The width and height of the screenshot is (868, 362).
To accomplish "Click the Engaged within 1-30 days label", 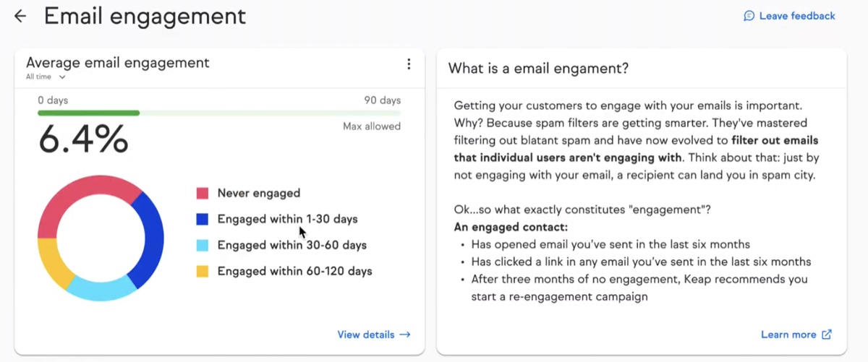I will (x=288, y=219).
